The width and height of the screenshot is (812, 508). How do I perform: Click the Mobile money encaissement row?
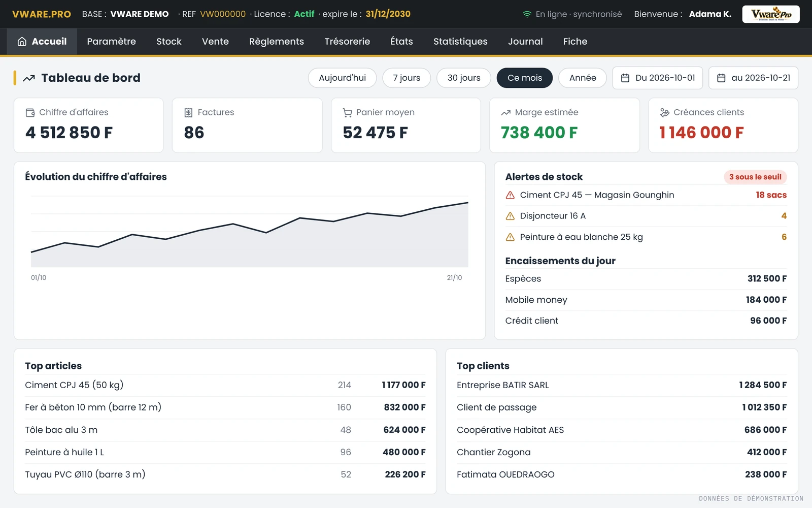pos(646,300)
